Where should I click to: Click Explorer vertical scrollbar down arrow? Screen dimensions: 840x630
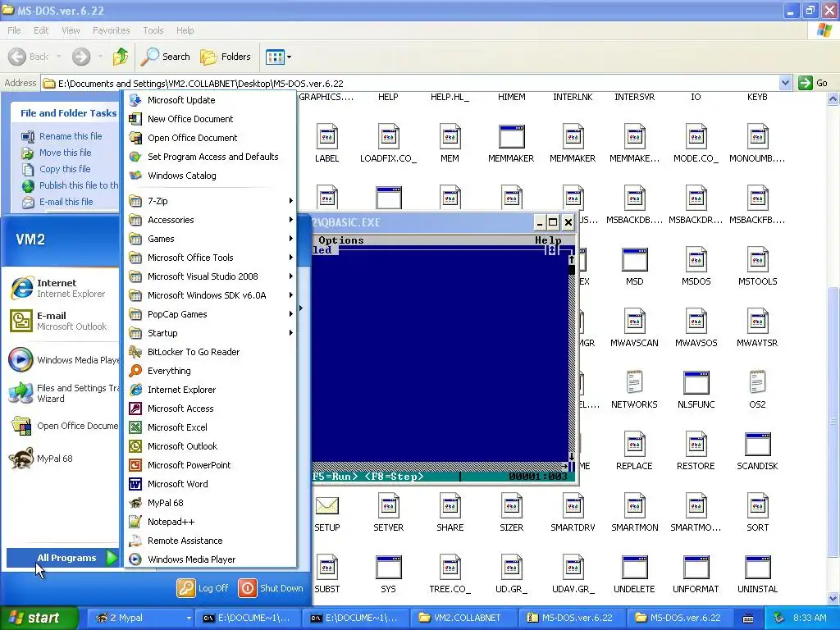click(x=833, y=598)
